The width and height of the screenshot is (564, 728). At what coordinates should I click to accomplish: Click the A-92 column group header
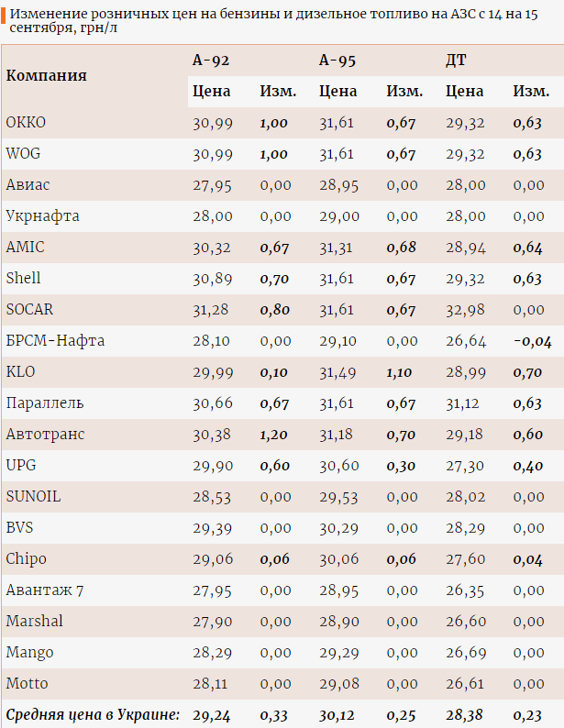click(210, 61)
